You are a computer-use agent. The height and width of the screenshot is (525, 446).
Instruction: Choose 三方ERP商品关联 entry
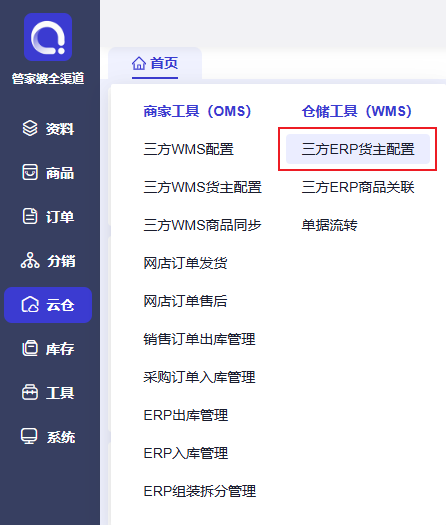pos(358,187)
